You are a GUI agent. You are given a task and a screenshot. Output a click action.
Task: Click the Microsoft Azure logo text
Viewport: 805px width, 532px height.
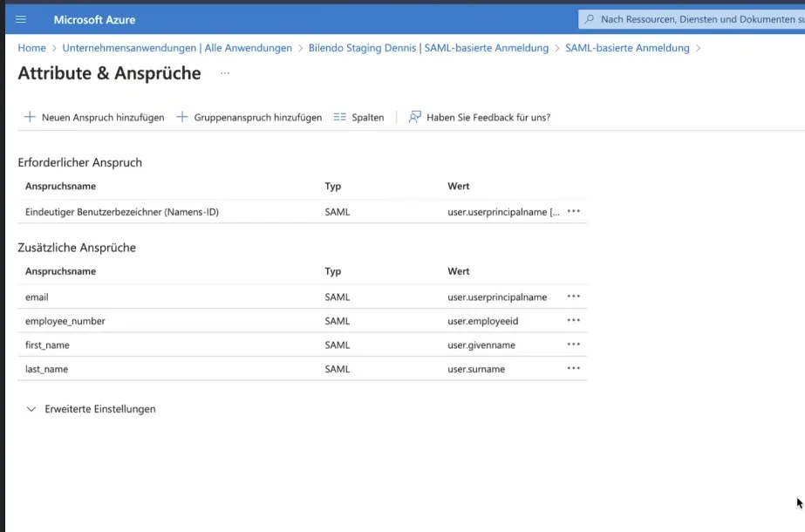tap(94, 19)
